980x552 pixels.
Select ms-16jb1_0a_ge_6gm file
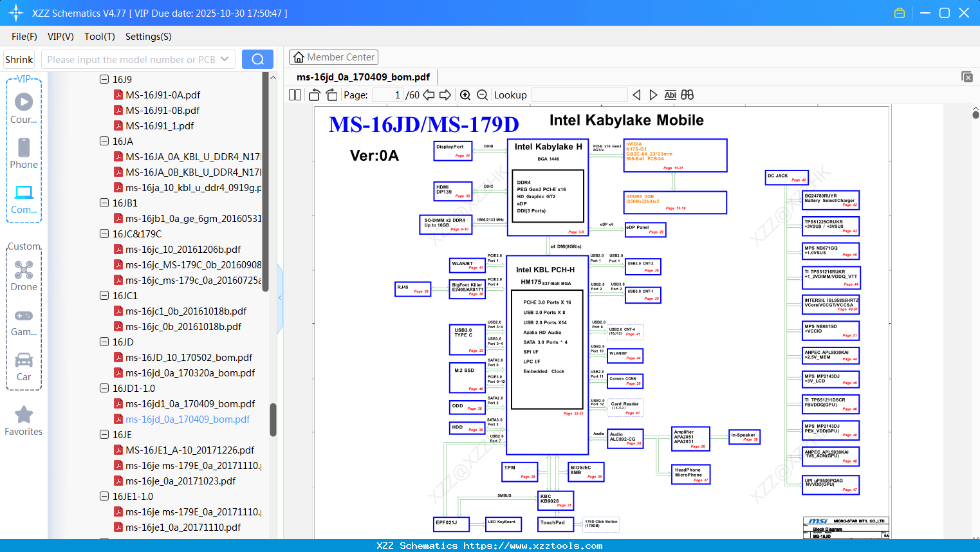click(194, 218)
